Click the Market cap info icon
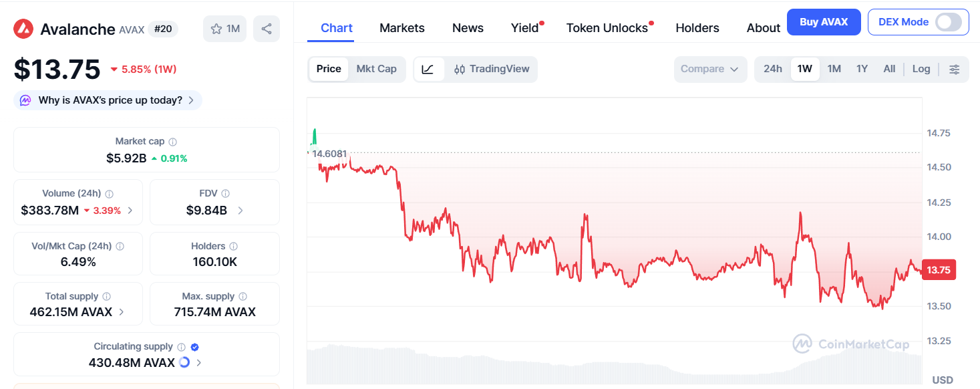The height and width of the screenshot is (389, 980). (x=173, y=142)
